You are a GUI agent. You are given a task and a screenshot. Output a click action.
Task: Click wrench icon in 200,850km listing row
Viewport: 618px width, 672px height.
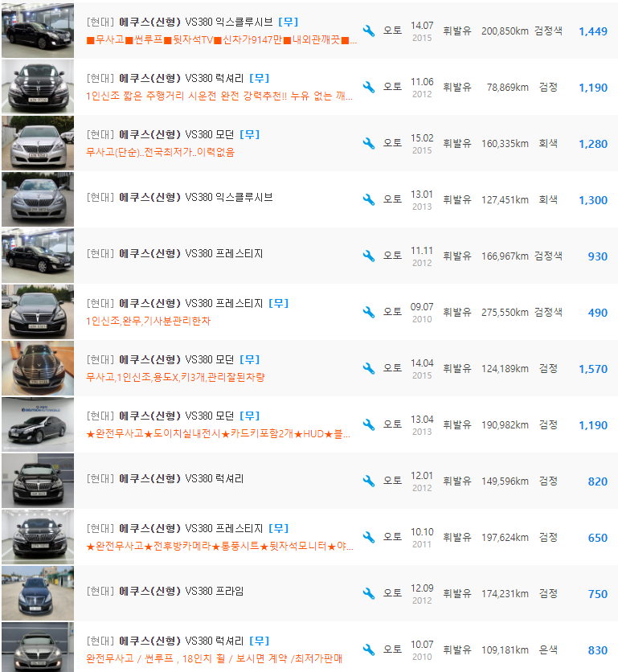(369, 31)
